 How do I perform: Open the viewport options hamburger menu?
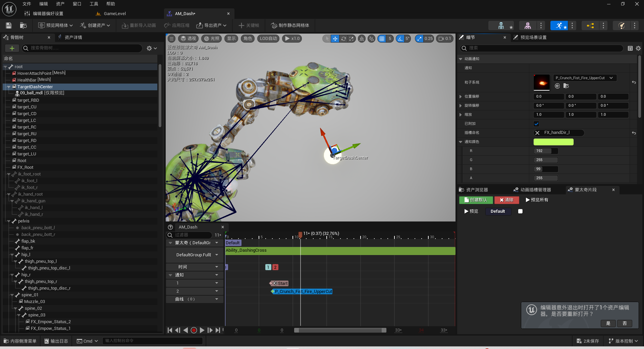point(171,39)
